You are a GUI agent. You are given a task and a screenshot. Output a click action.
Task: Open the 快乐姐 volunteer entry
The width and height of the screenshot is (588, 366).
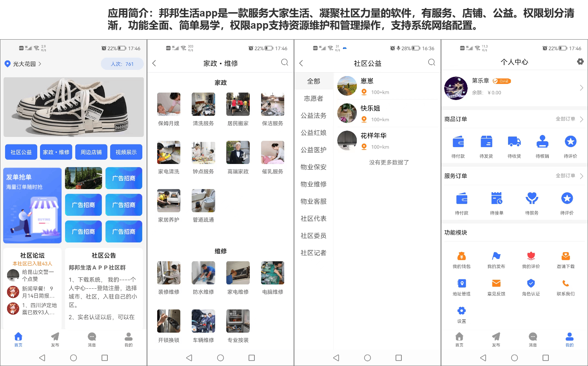[387, 113]
